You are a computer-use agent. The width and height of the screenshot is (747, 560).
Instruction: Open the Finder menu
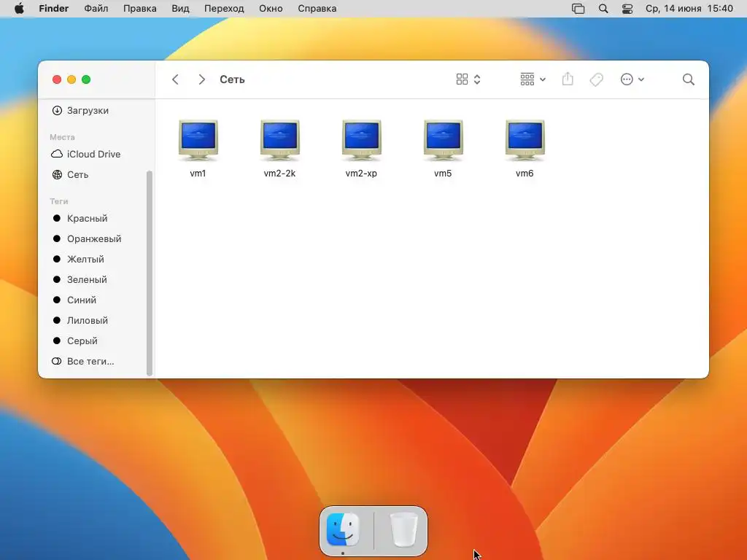coord(54,9)
